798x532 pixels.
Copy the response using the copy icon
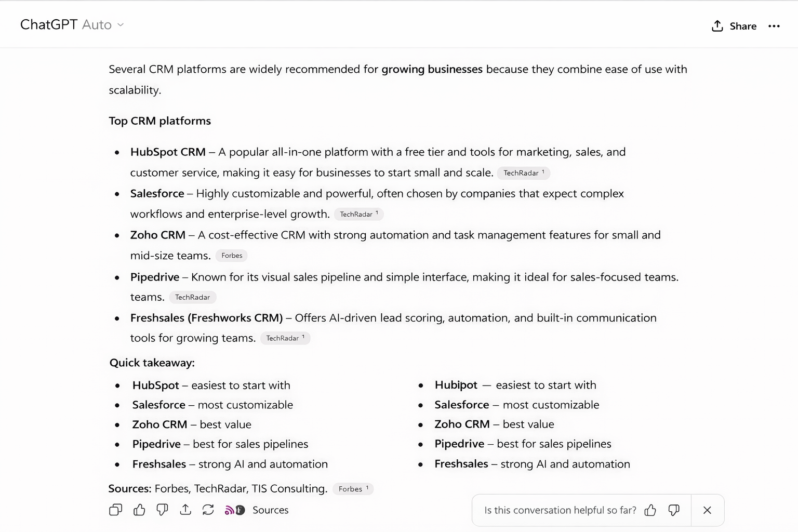click(115, 510)
